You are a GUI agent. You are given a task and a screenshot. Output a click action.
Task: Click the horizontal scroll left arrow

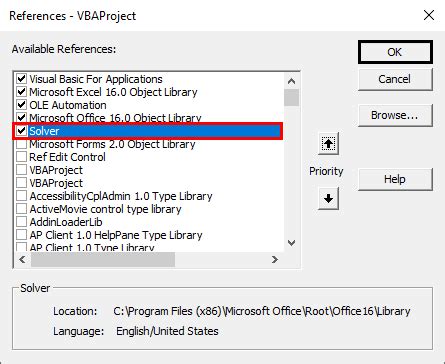click(x=22, y=259)
